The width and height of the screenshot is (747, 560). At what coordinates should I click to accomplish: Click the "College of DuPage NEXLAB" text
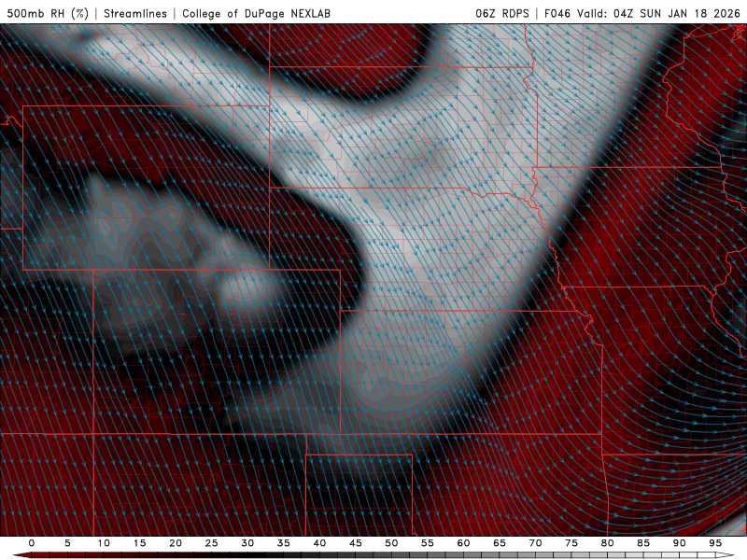tap(256, 13)
